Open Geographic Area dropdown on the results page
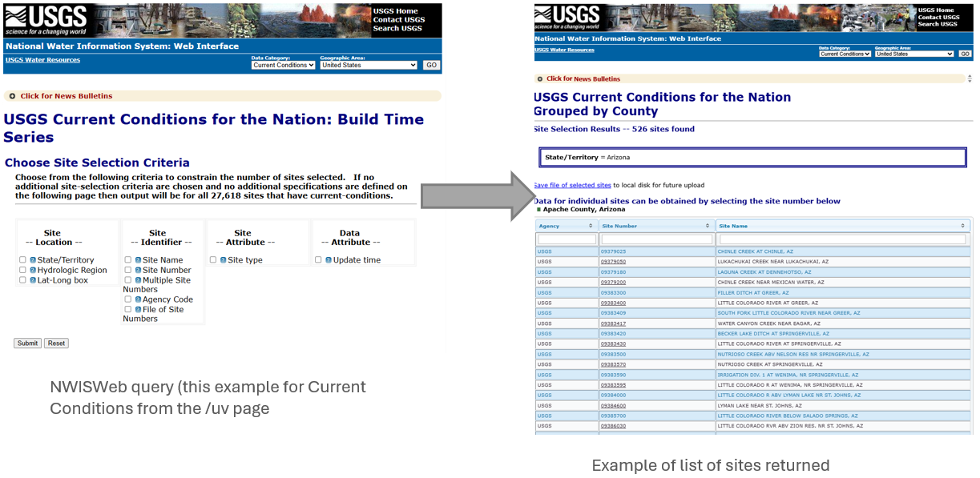 (914, 54)
